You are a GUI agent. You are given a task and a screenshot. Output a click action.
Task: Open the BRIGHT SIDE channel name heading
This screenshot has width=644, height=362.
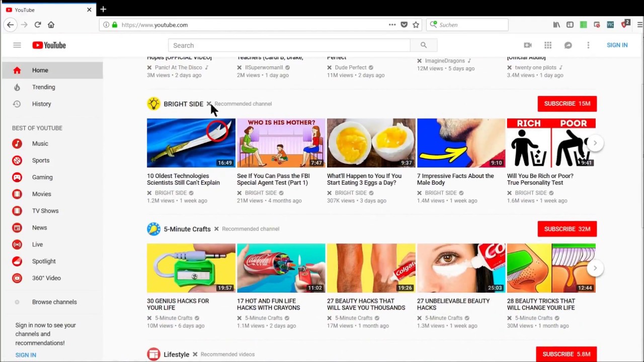(183, 104)
